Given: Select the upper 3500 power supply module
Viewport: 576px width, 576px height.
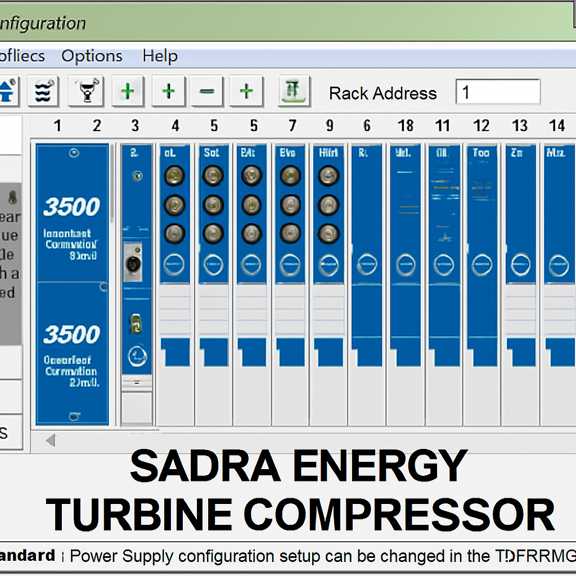Looking at the screenshot, I should pos(72,213).
